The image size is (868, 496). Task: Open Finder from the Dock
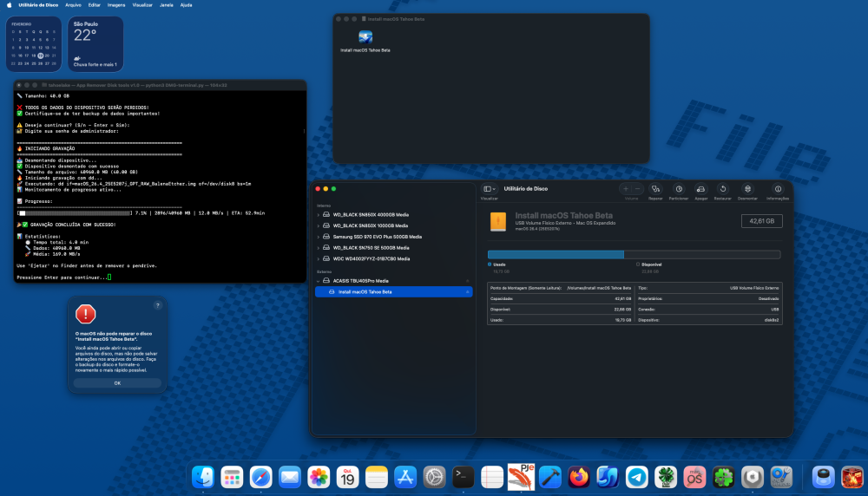pos(203,477)
